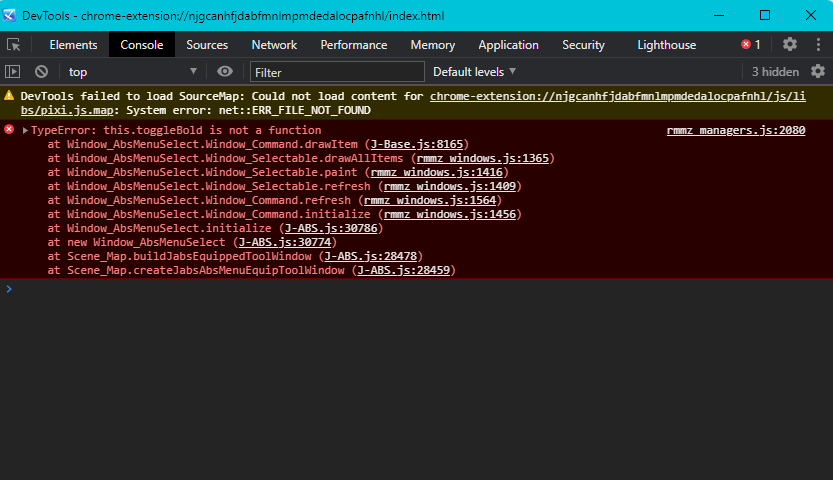Expand the TypeError stack trace triangle
Viewport: 833px width, 480px height.
point(25,130)
